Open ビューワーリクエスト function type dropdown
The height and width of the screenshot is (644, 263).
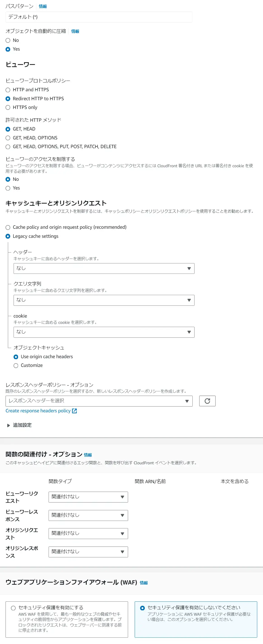pos(88,497)
